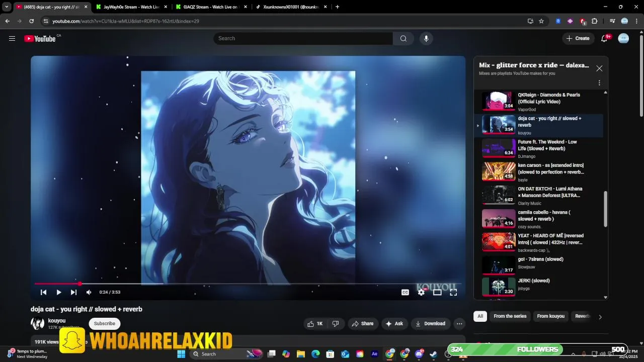Screen dimensions: 644x362
Task: Select the 'From the series' chip
Action: pos(510,316)
